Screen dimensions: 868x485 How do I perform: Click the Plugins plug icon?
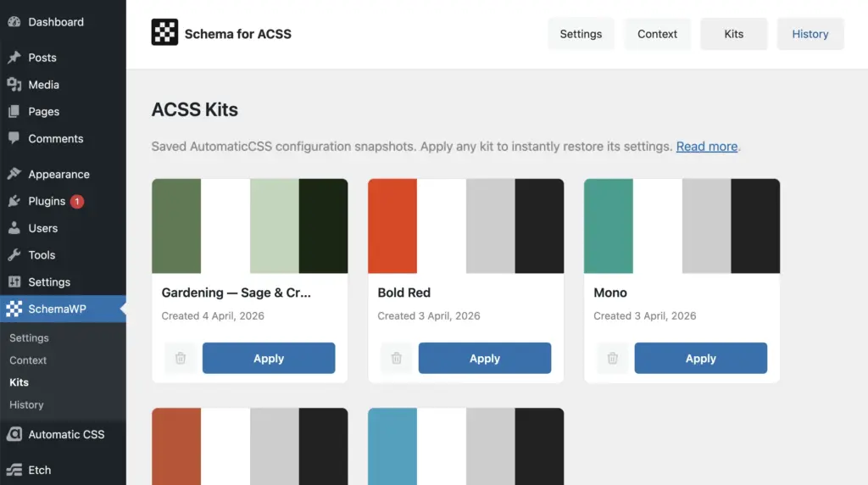point(14,201)
